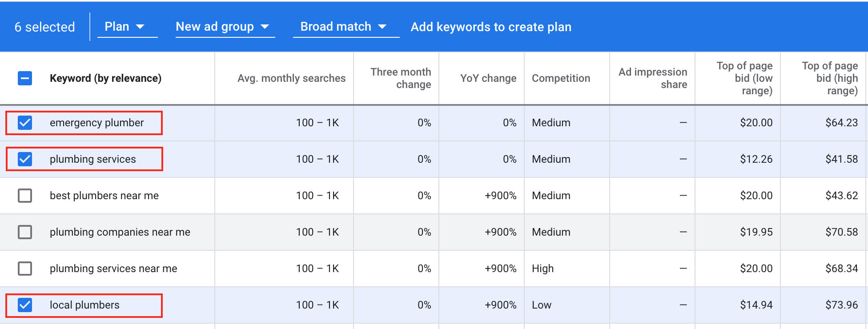Sort by Ad impression share header
868x329 pixels.
click(x=653, y=78)
